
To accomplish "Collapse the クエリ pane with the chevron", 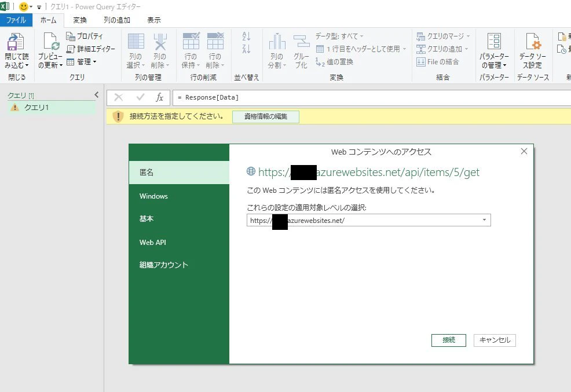I will (97, 95).
